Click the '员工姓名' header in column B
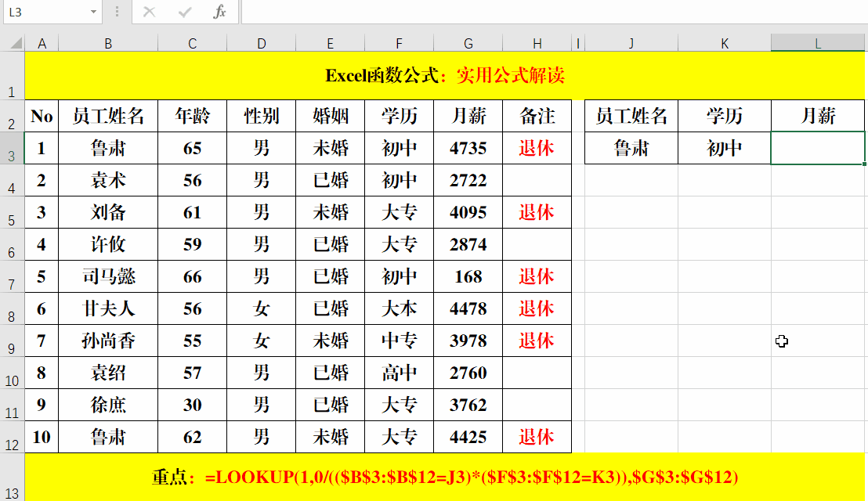Viewport: 868px width, 501px height. [108, 116]
